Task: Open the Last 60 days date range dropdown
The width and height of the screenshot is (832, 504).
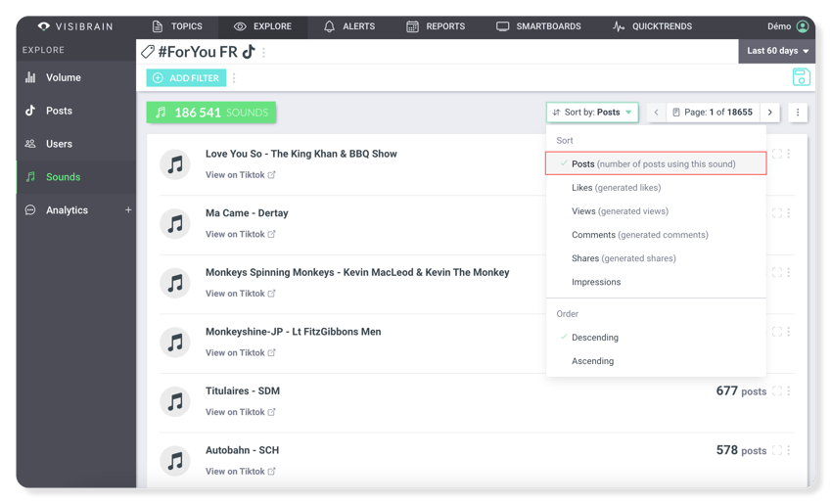Action: [x=777, y=51]
